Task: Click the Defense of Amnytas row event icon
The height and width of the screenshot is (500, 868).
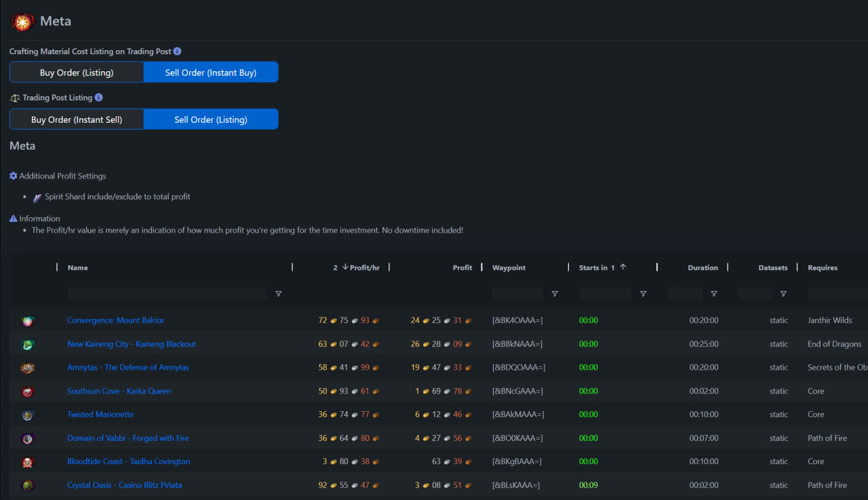Action: coord(27,368)
